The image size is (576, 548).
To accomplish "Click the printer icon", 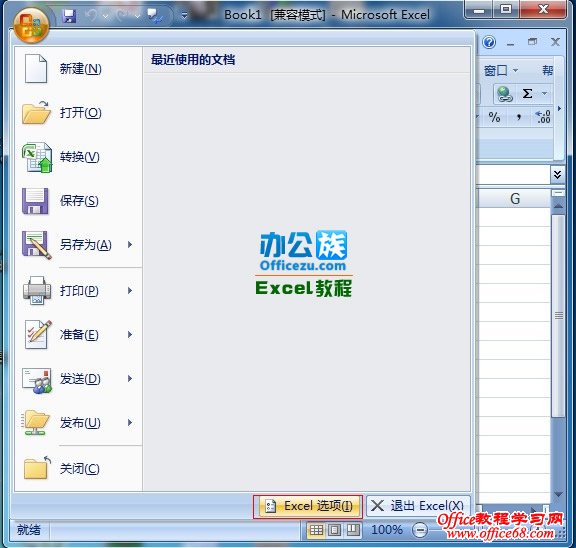I will (37, 291).
